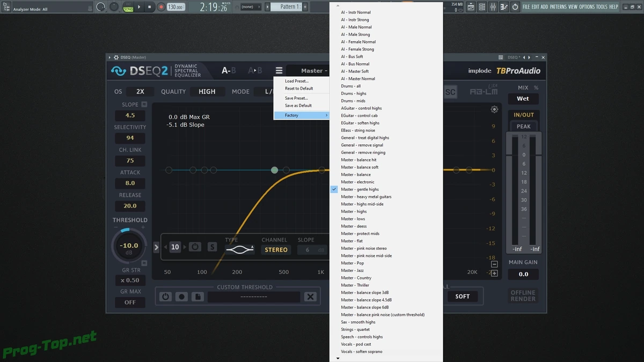Open the (none) snap dropdown

click(250, 7)
